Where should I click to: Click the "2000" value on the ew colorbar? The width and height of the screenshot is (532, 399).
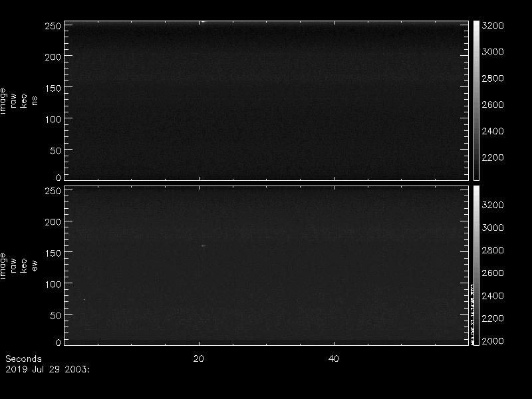coord(493,341)
